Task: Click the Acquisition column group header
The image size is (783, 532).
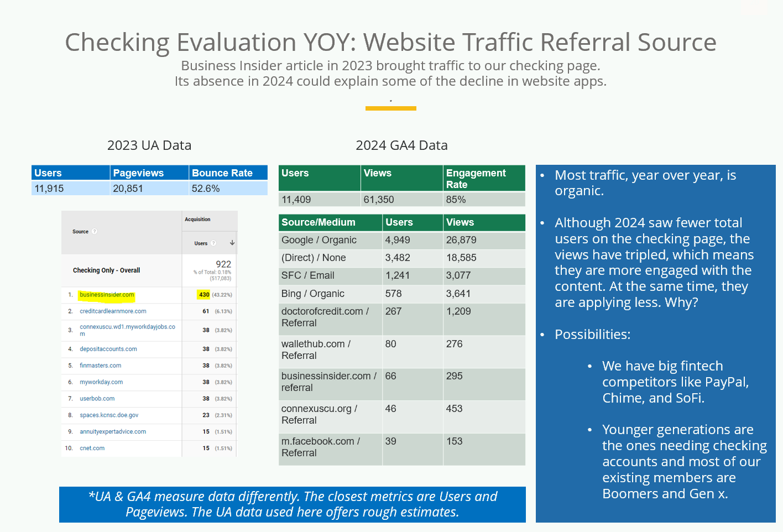Action: pos(197,220)
